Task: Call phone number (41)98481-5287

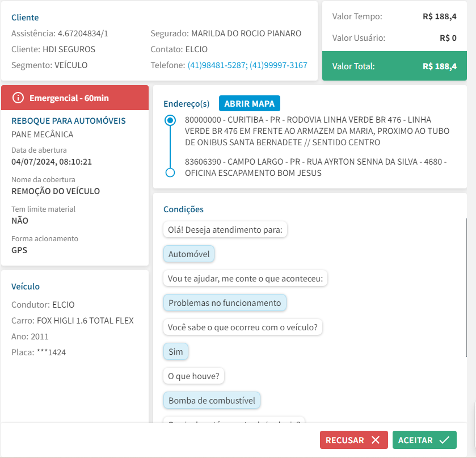Action: click(217, 65)
